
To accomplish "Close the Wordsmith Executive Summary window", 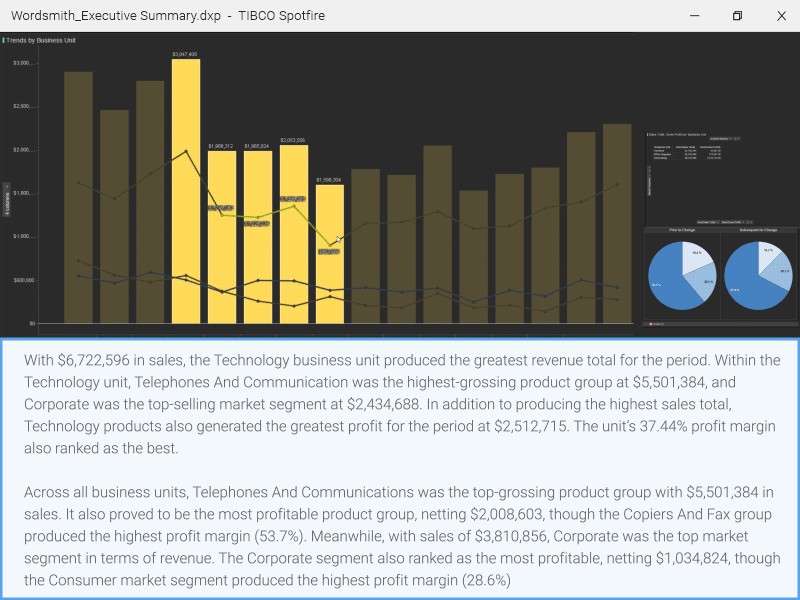I will click(x=782, y=16).
